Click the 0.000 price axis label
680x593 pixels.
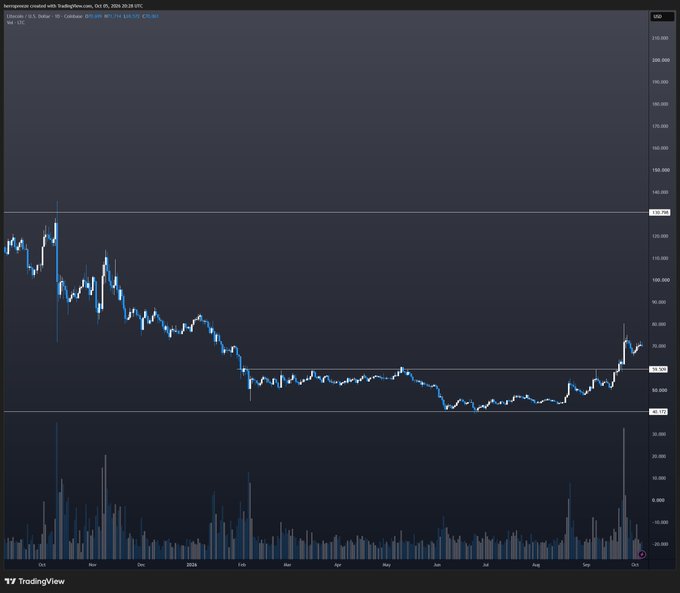coord(658,500)
